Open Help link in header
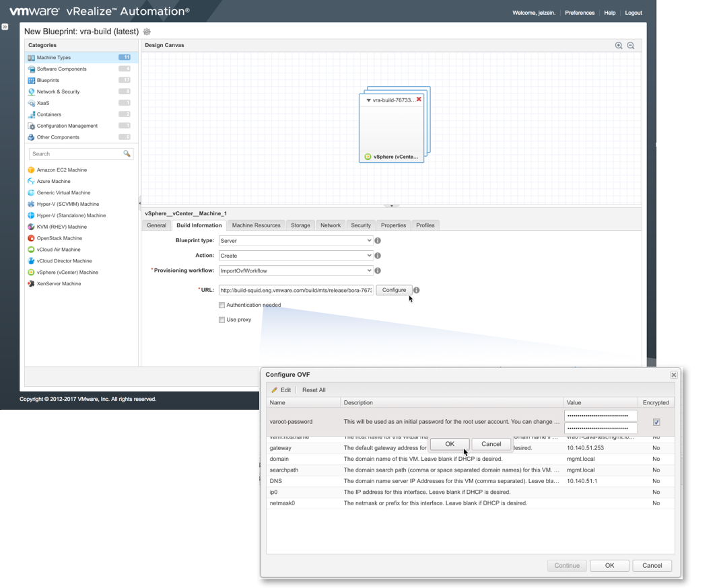The height and width of the screenshot is (588, 719). point(610,13)
